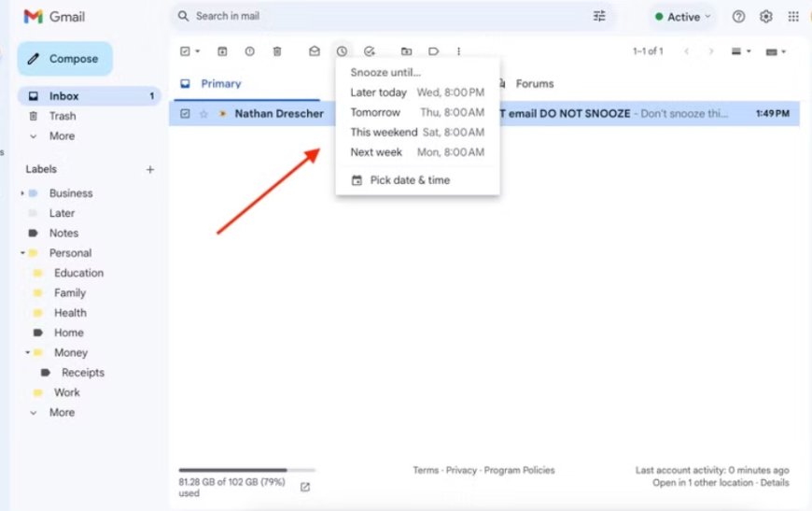812x511 pixels.
Task: Open the search options filter icon
Action: click(x=599, y=16)
